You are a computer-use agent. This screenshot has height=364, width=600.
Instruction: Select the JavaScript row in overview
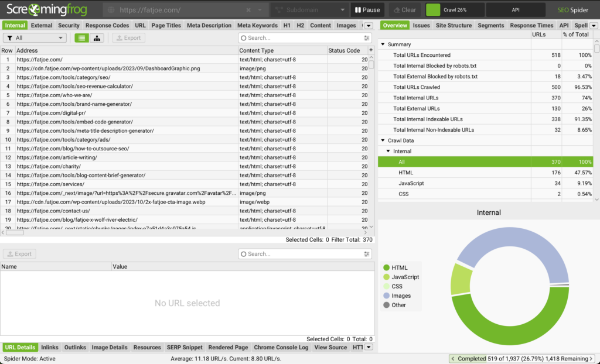(485, 183)
